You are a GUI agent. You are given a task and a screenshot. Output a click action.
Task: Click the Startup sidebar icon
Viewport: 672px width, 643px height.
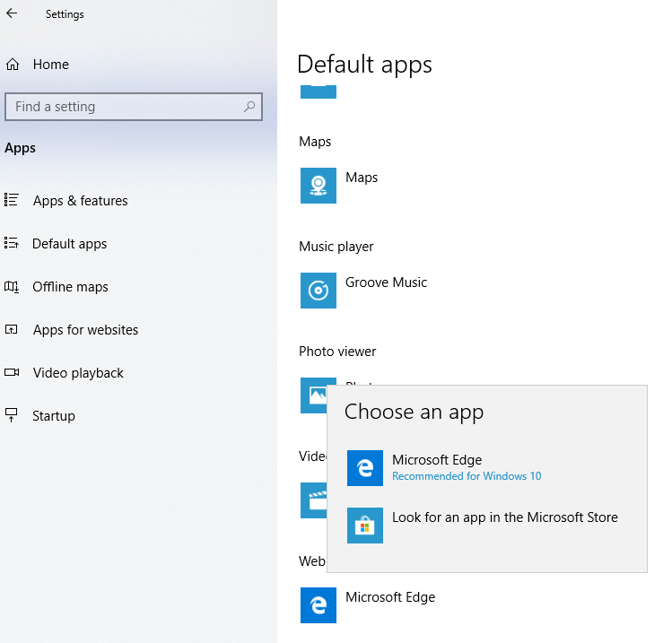(x=11, y=415)
